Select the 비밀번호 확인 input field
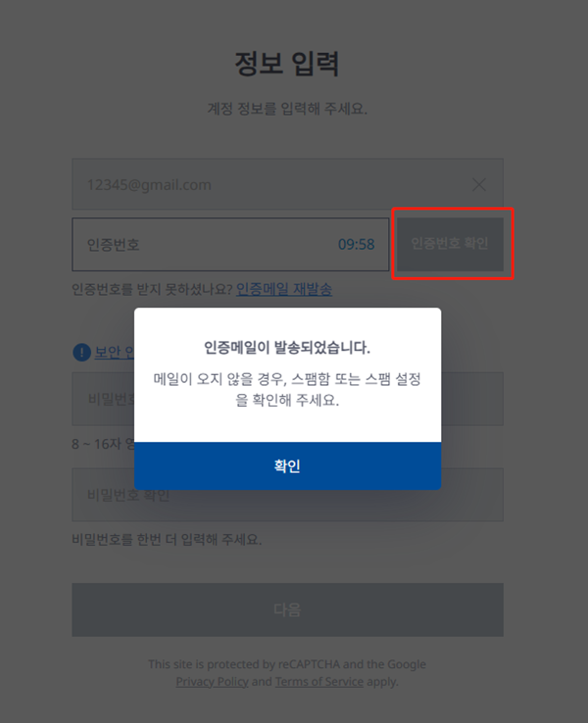The width and height of the screenshot is (588, 723). pos(287,495)
